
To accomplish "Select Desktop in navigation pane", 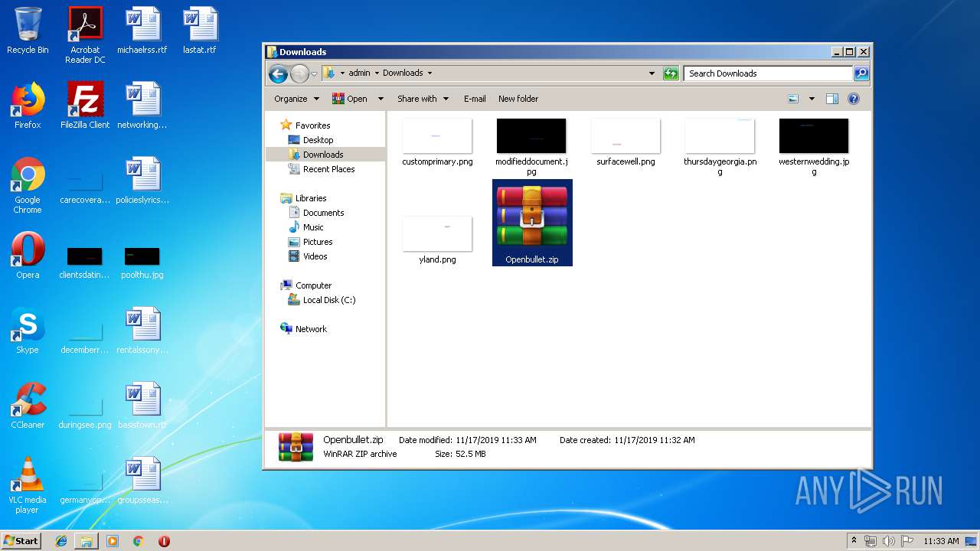I will (x=311, y=140).
